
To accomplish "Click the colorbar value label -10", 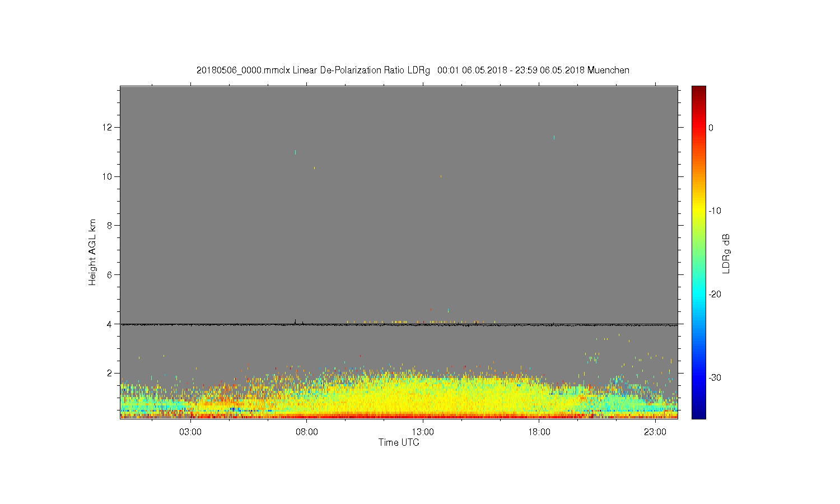I will (714, 211).
